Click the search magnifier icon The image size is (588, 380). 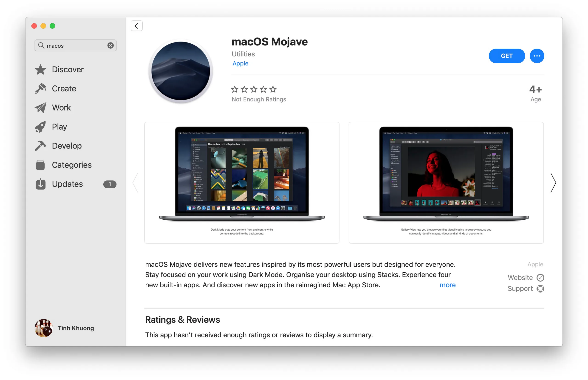click(x=41, y=45)
